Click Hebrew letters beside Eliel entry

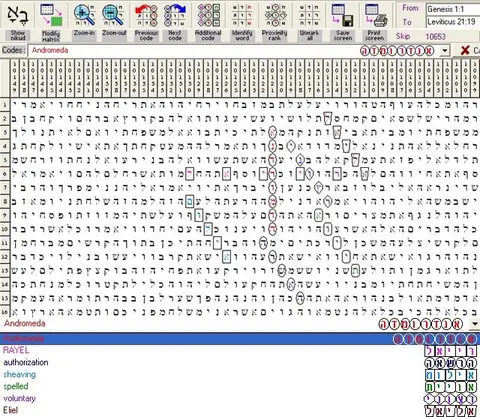(451, 411)
